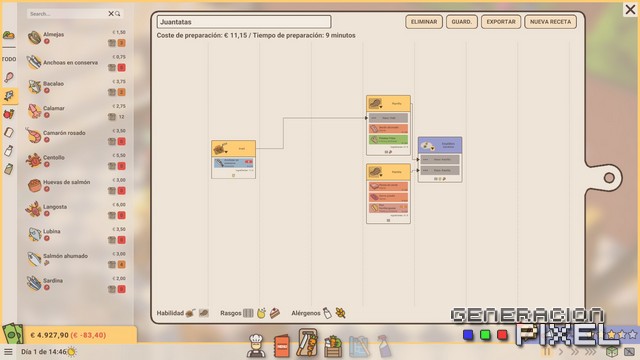Select the vegetables category tab in sidebar
640x360 pixels.
click(9, 114)
